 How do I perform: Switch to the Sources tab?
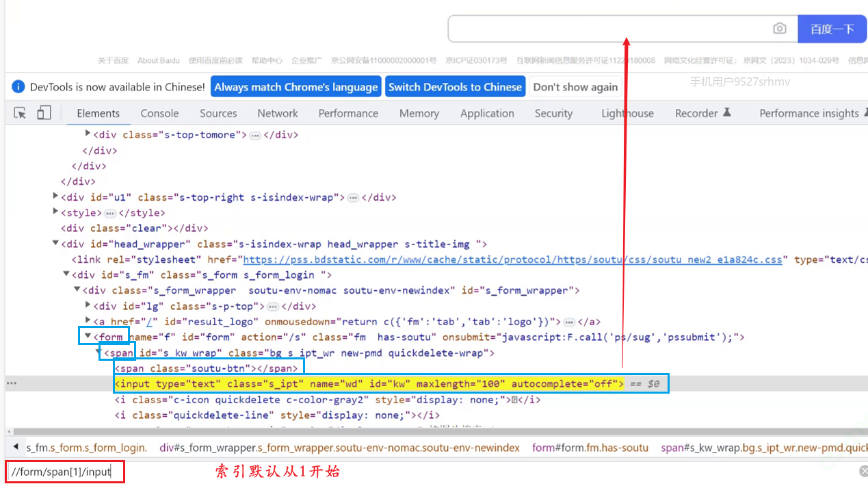(x=218, y=114)
